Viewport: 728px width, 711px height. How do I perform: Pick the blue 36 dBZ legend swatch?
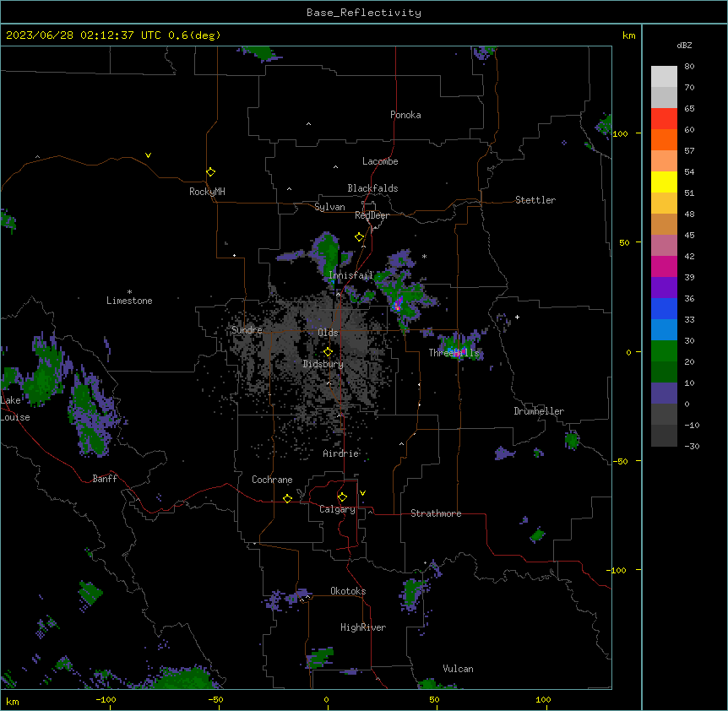pyautogui.click(x=664, y=308)
